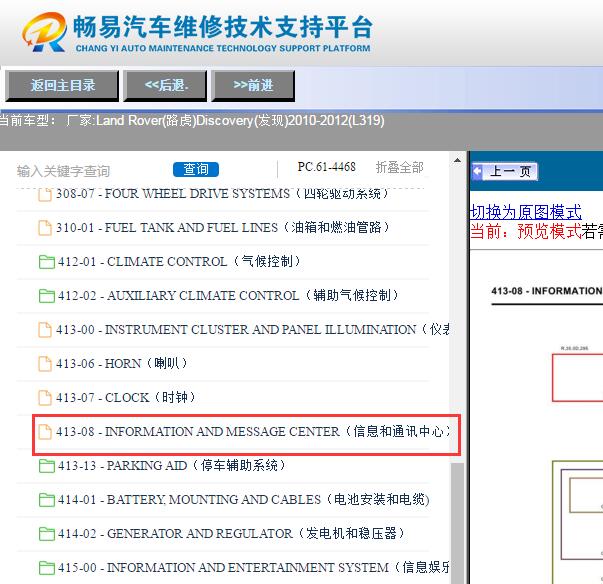
Task: Open 413-00 Instrument Cluster and Panel Illumination
Action: (252, 329)
